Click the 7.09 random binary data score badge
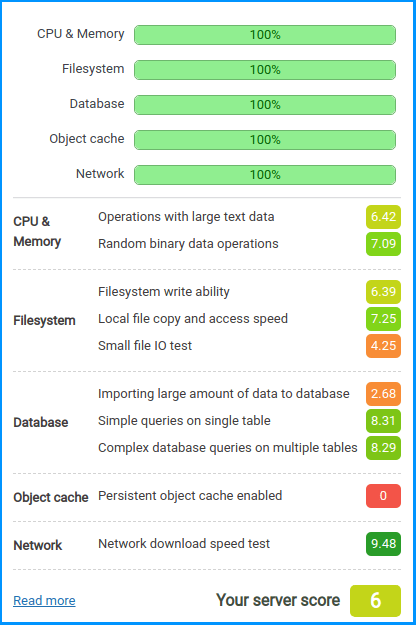Viewport: 416px width, 625px height. [x=383, y=244]
